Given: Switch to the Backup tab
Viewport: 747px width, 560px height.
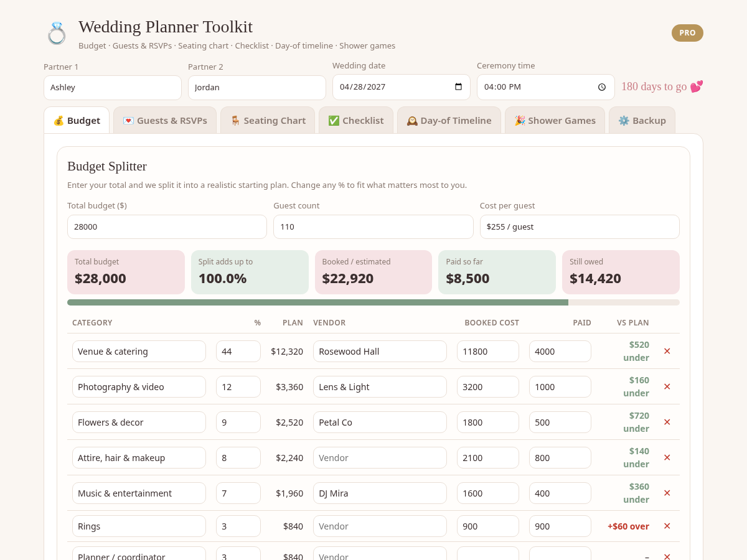Looking at the screenshot, I should pos(642,120).
